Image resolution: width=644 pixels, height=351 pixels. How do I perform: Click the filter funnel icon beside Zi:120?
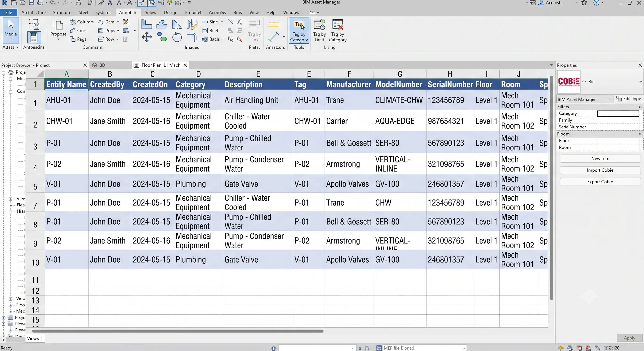click(x=606, y=348)
